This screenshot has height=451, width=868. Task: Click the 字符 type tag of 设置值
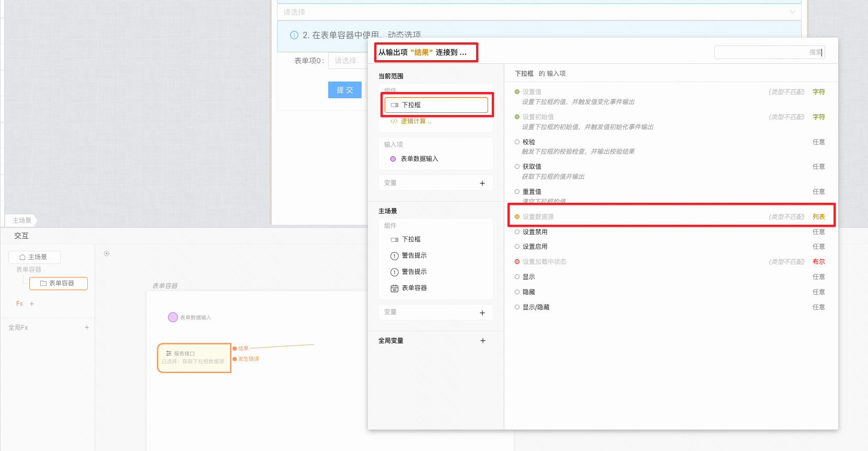(819, 92)
